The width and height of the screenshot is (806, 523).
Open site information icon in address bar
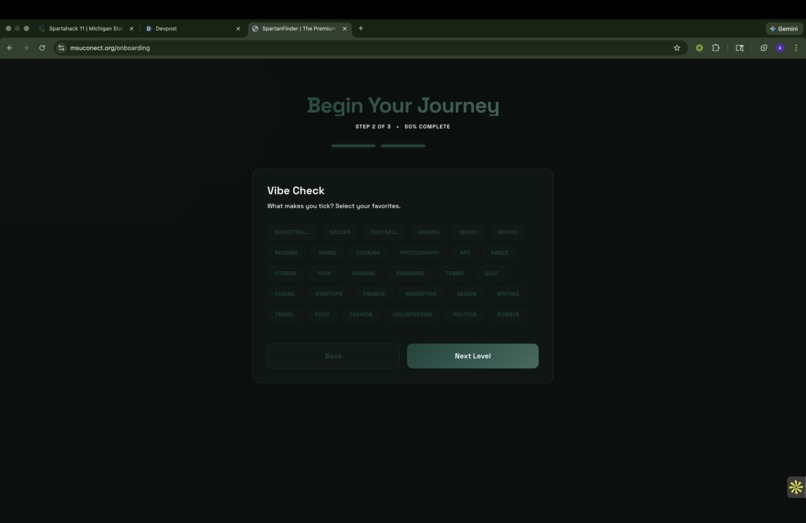point(61,48)
